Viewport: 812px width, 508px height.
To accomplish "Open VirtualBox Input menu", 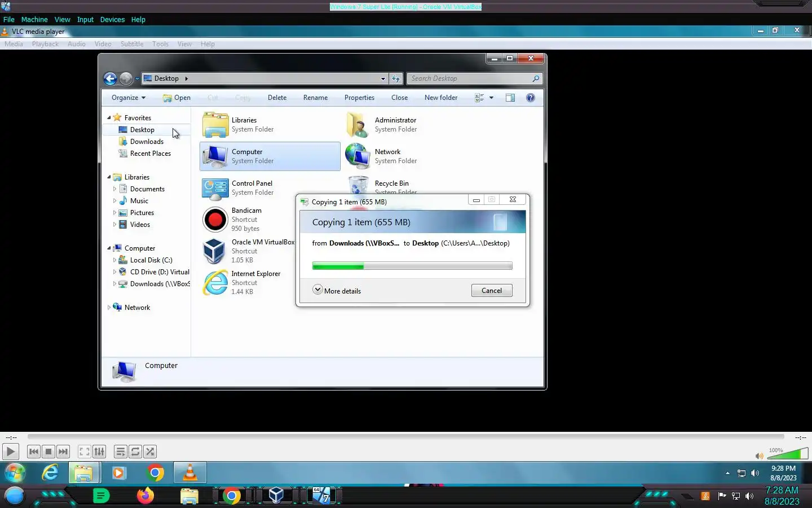I will 85,19.
